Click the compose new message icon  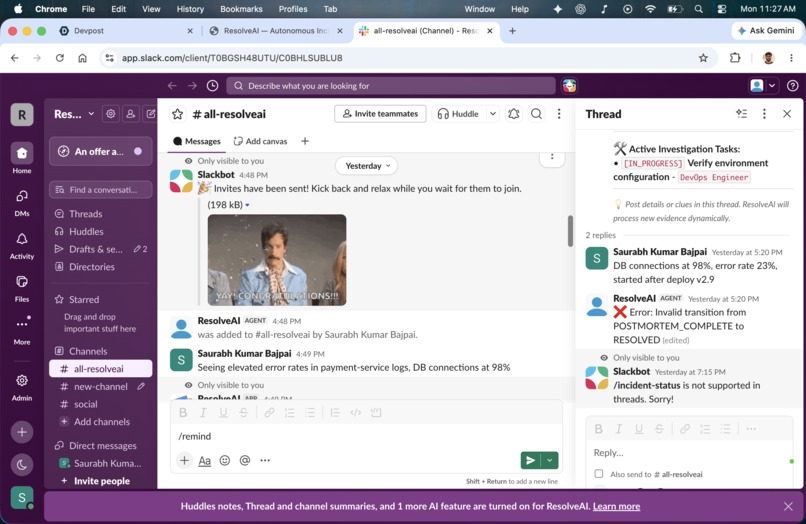[151, 114]
